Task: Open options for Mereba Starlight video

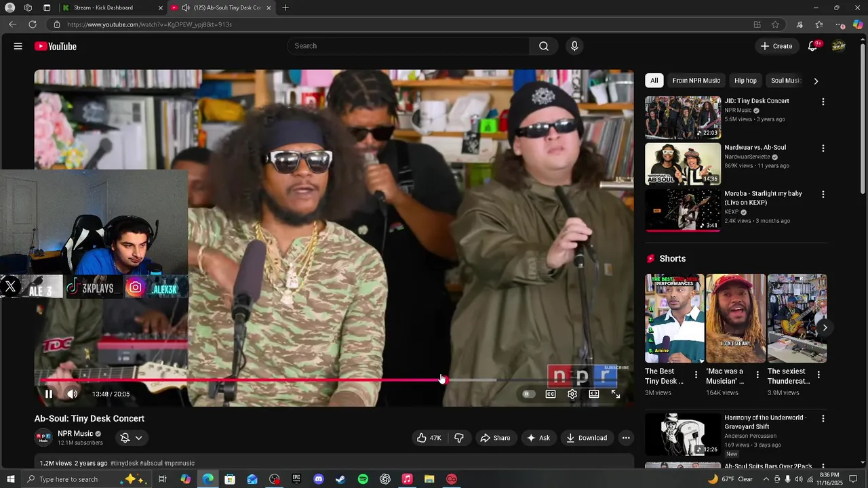Action: click(823, 194)
